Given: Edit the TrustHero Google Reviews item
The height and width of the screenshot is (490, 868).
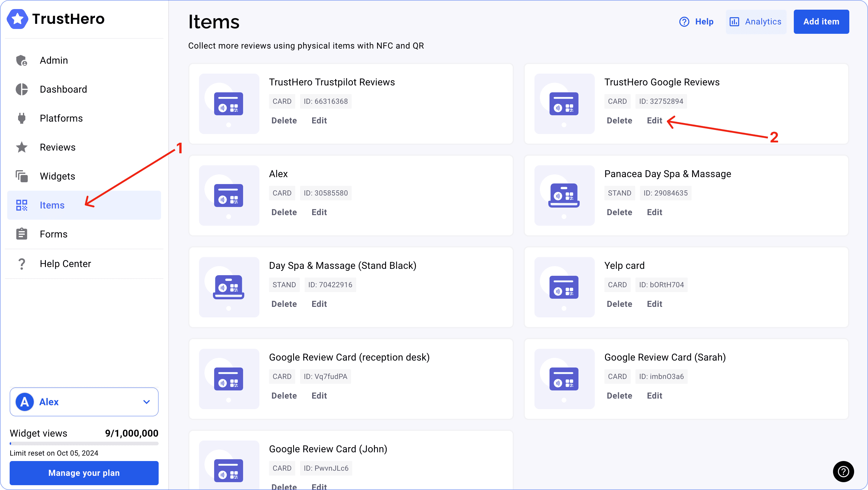Looking at the screenshot, I should (x=654, y=121).
